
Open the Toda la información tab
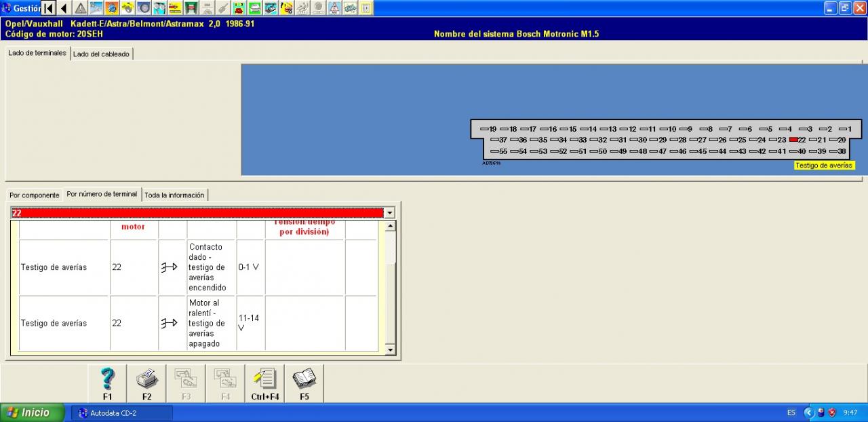click(x=174, y=195)
